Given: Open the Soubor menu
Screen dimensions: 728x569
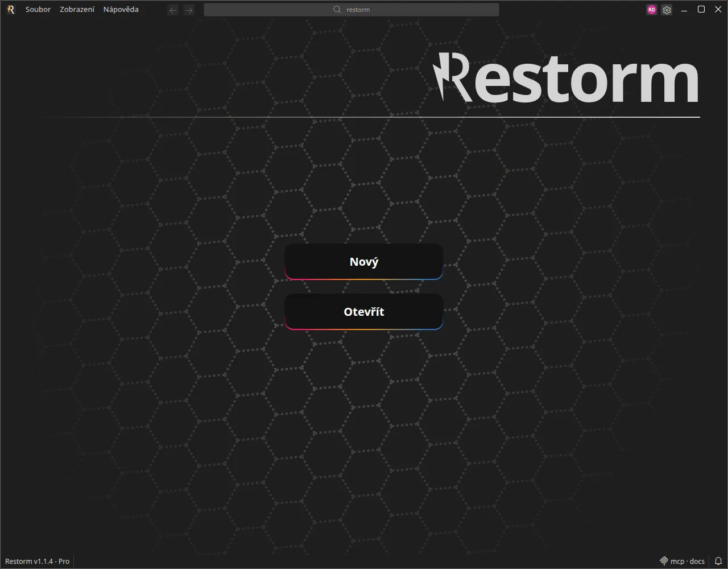Looking at the screenshot, I should point(38,10).
